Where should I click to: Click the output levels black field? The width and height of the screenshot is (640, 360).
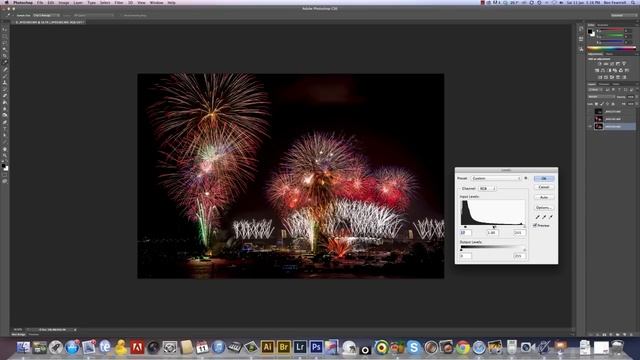pyautogui.click(x=466, y=256)
